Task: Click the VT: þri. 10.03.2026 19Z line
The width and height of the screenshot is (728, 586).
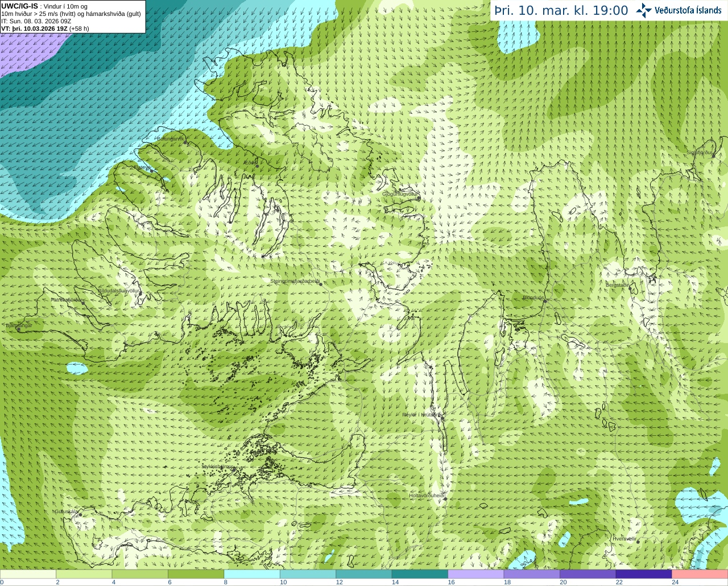Action: 45,28
